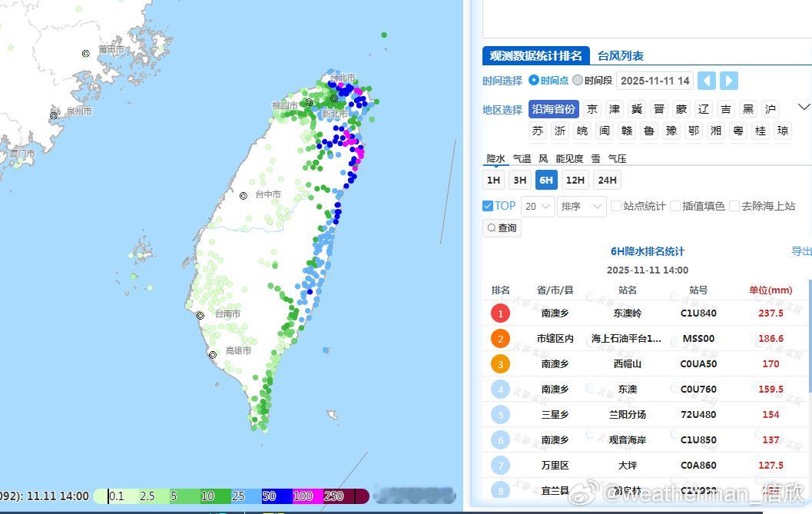Click the date-time field 2025-11-11 14

[655, 81]
